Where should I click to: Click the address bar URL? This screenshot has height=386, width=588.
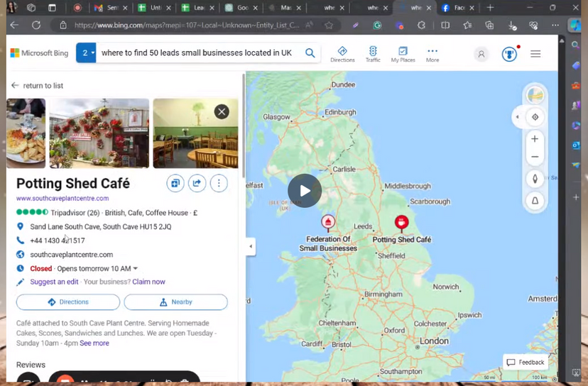pyautogui.click(x=186, y=25)
